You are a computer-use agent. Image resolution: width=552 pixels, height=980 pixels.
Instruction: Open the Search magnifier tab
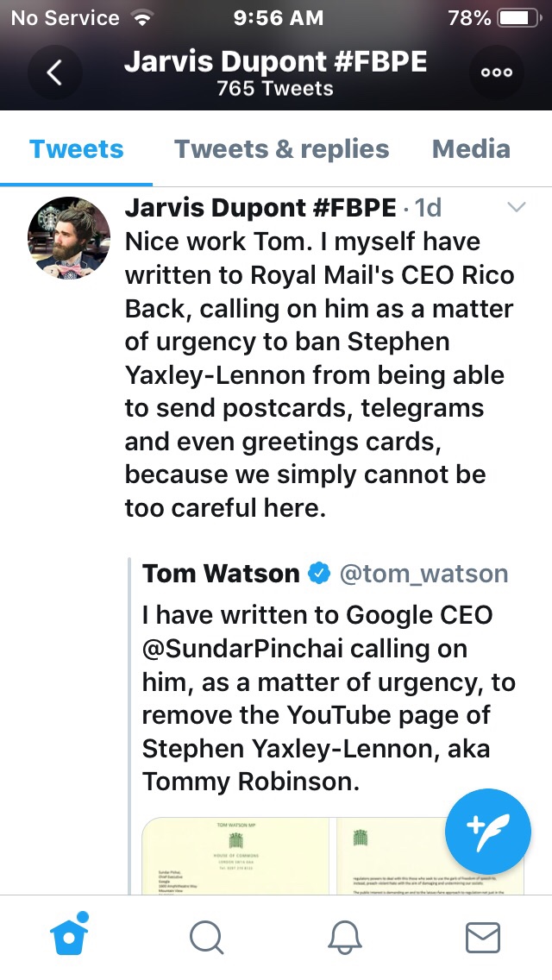pos(206,937)
